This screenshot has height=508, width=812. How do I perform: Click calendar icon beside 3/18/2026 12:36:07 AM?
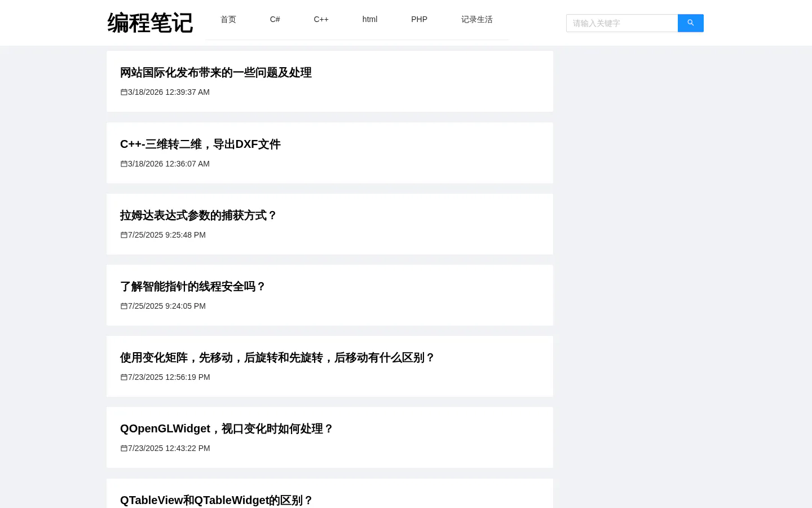coord(124,164)
